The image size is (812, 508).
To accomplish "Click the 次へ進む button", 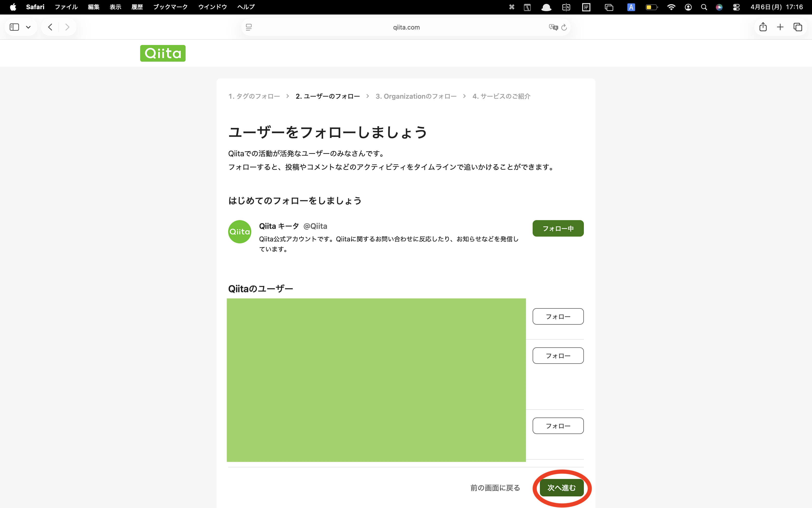I will click(x=562, y=488).
